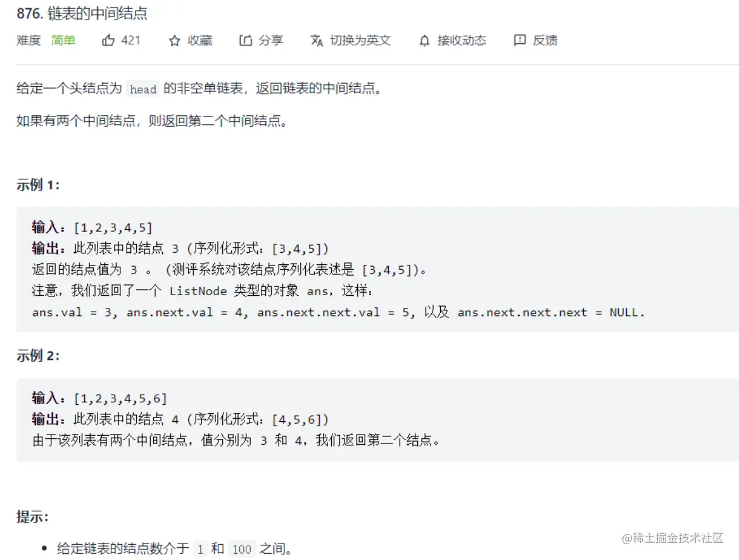Click the share icon
The image size is (739, 560).
click(x=246, y=41)
